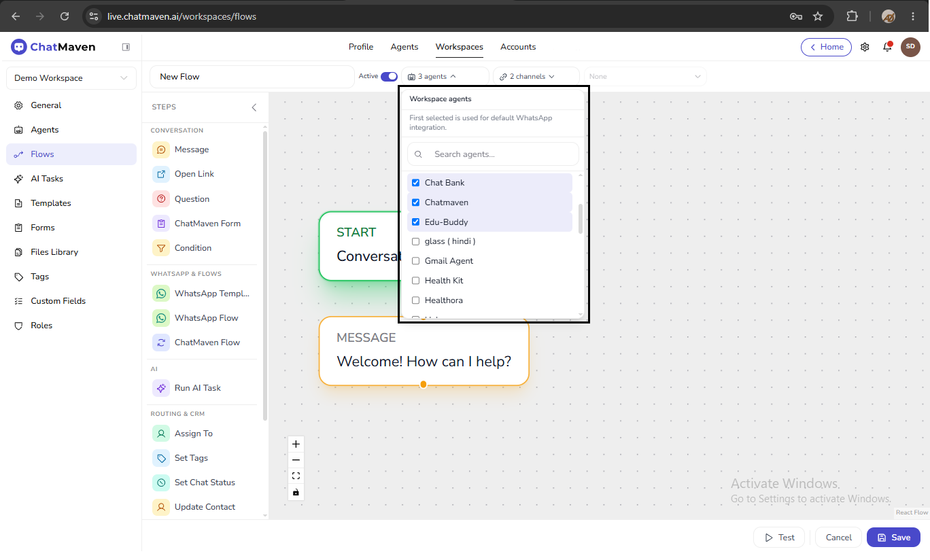Uncheck the Chatmaven agent

pyautogui.click(x=416, y=203)
